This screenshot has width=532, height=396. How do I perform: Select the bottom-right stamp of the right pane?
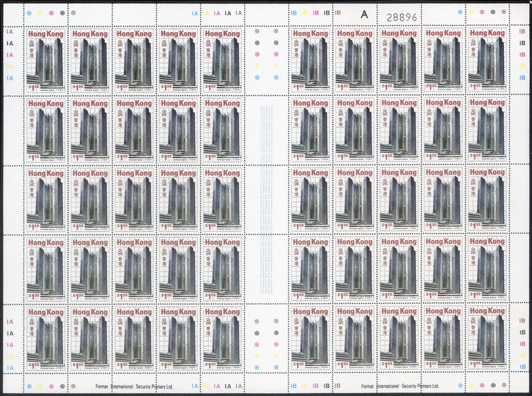[487, 338]
